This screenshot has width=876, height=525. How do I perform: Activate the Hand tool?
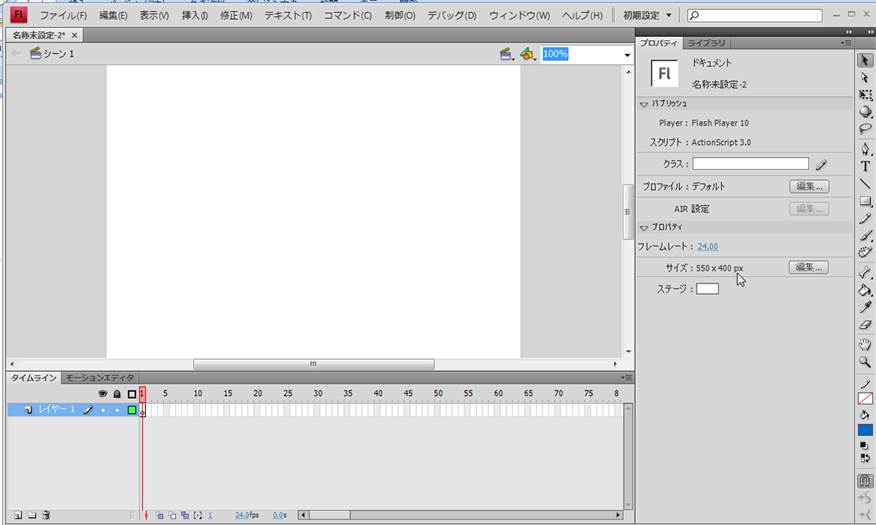tap(865, 343)
